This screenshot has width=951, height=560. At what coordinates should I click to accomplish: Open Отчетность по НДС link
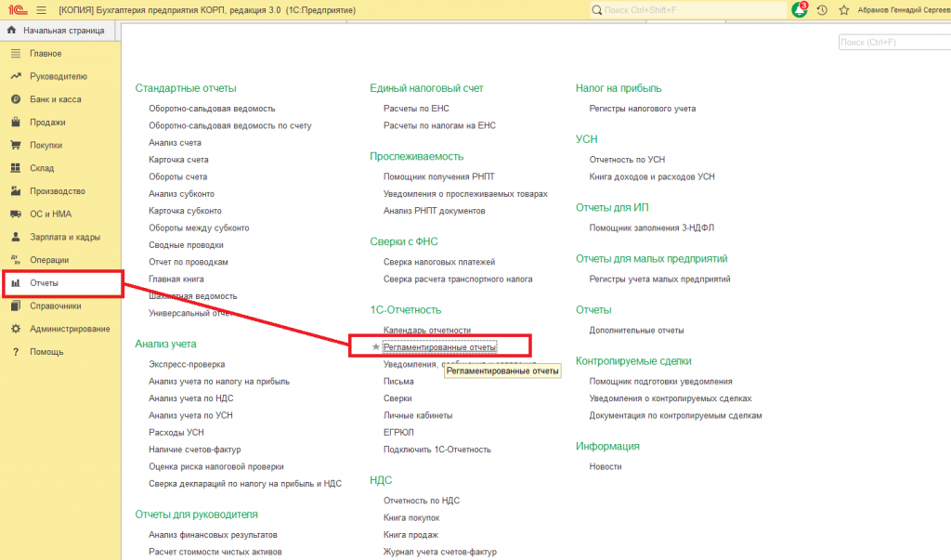click(422, 501)
